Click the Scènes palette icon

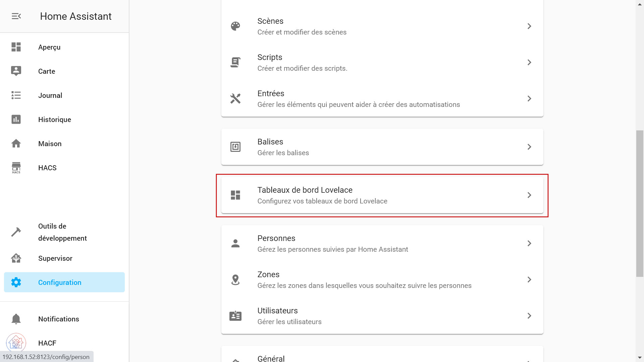(235, 26)
